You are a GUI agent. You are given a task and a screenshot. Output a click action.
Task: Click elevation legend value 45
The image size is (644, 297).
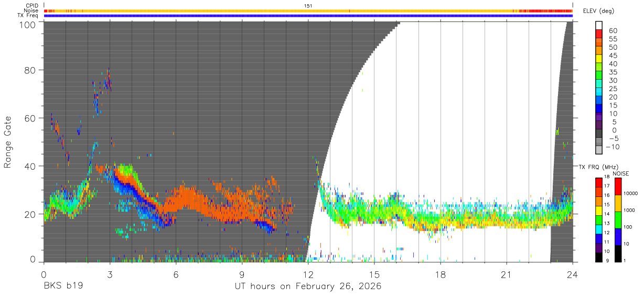(x=613, y=56)
